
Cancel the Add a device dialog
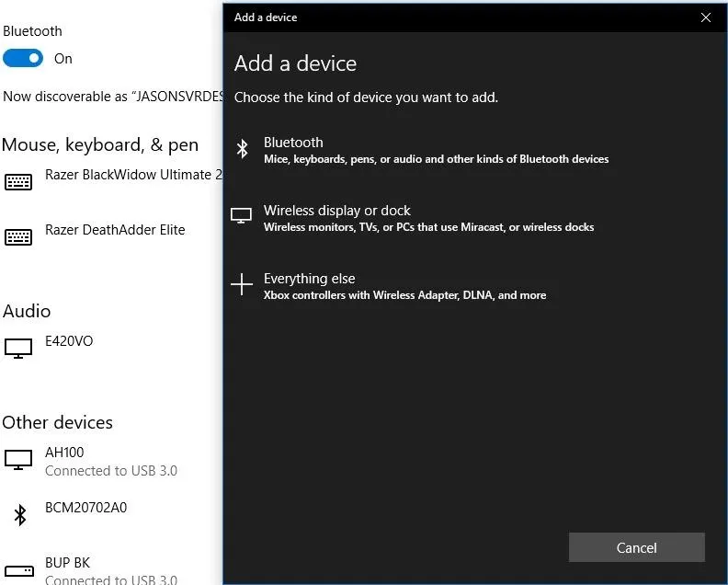[636, 547]
